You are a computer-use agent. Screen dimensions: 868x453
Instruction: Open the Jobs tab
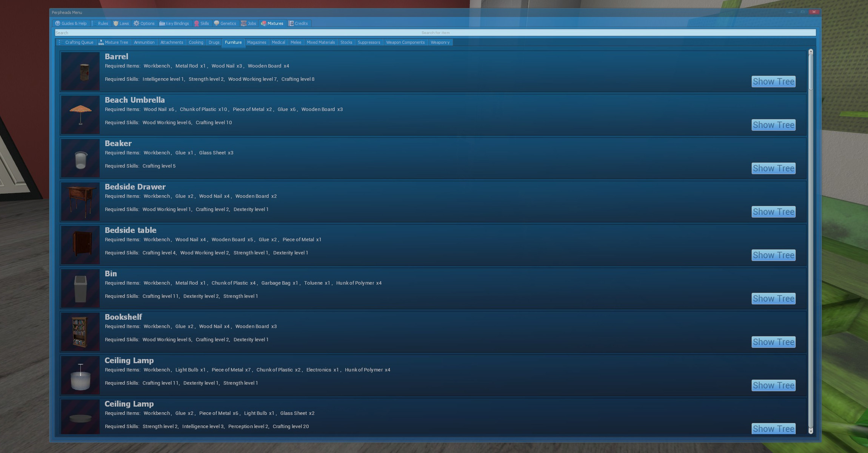pyautogui.click(x=249, y=23)
